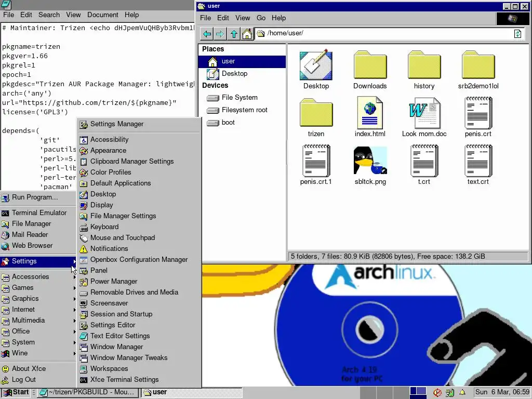Switch to PKGBUILD Mousepad taskbar button
Image resolution: width=532 pixels, height=399 pixels.
tap(88, 392)
